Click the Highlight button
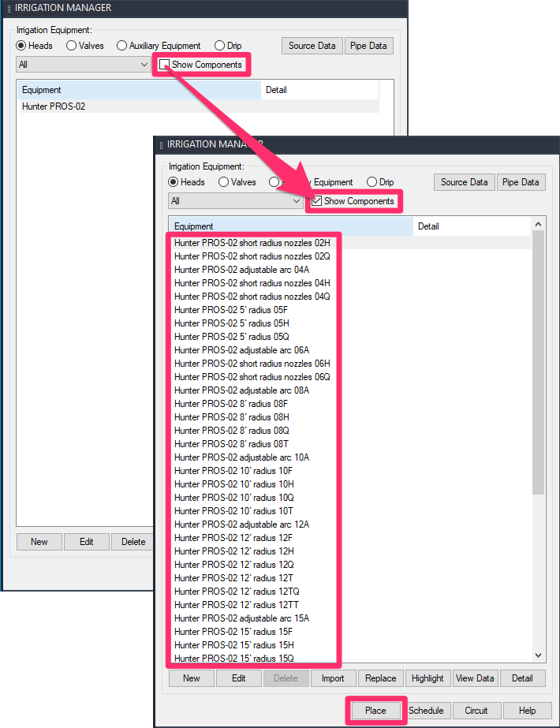Viewport: 560px width, 728px height. (x=427, y=678)
